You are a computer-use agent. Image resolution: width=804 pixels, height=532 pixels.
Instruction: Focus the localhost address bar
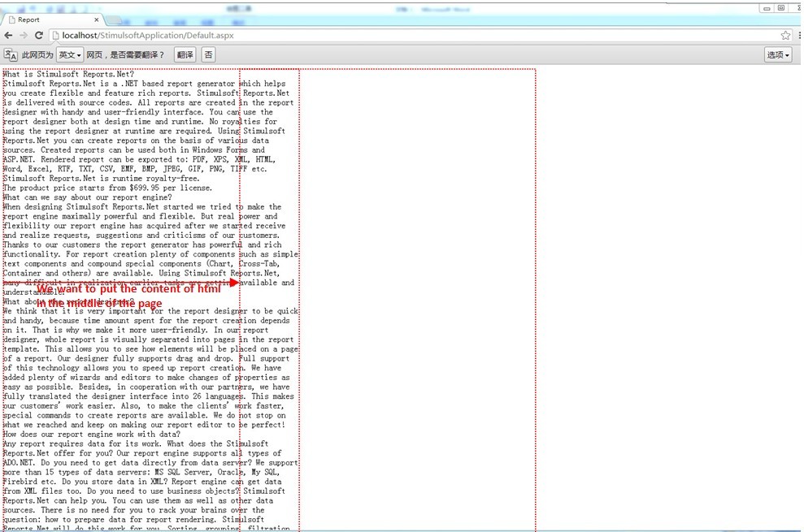(x=415, y=36)
